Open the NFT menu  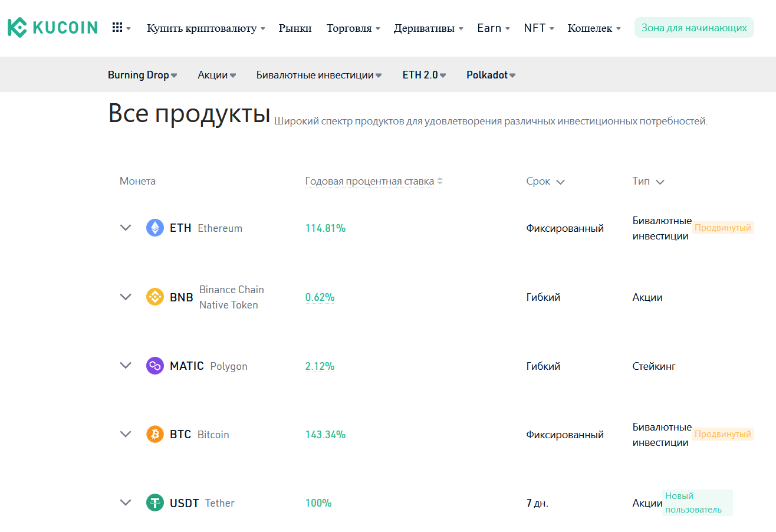tap(539, 28)
